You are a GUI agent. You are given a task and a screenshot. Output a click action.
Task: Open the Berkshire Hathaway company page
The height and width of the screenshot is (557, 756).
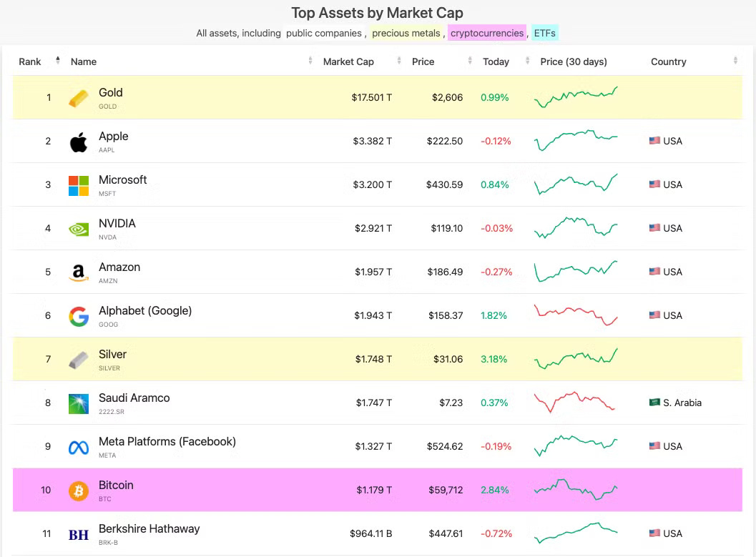coord(149,528)
